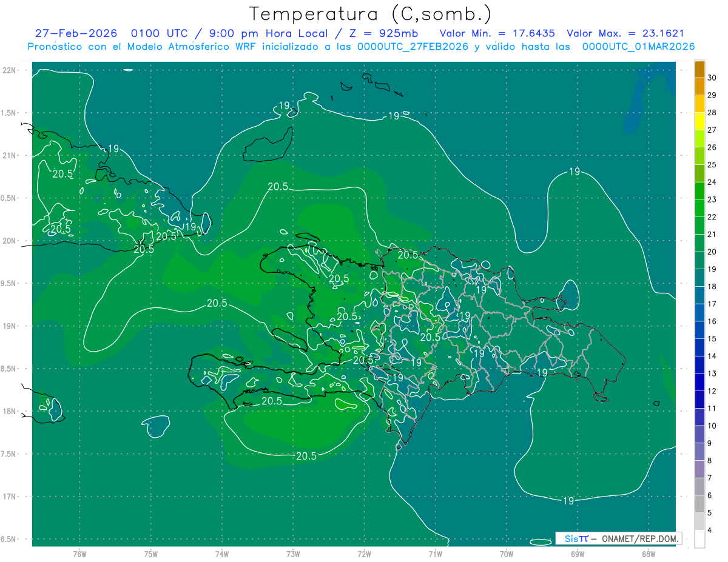Viewport: 728px width, 562px height.
Task: Click the 0000UTC_27FEB2026 initialization timestamp
Action: point(413,47)
